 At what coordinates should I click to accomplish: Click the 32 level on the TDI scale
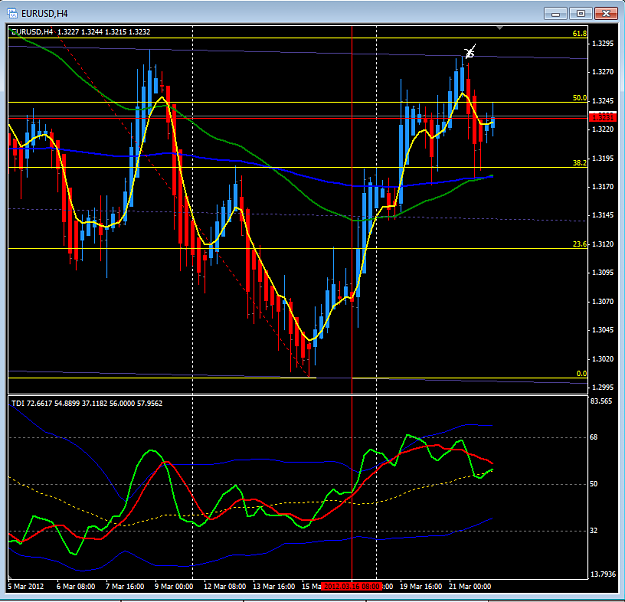(x=594, y=530)
